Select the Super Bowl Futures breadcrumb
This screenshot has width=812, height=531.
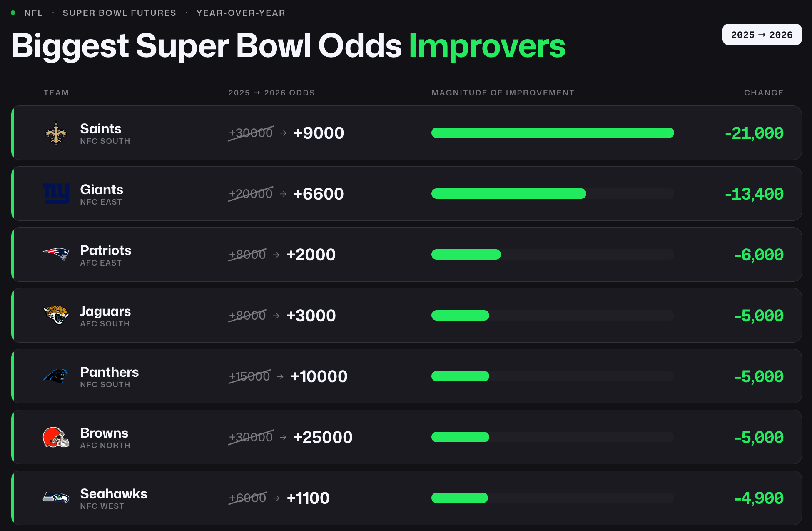[x=120, y=13]
